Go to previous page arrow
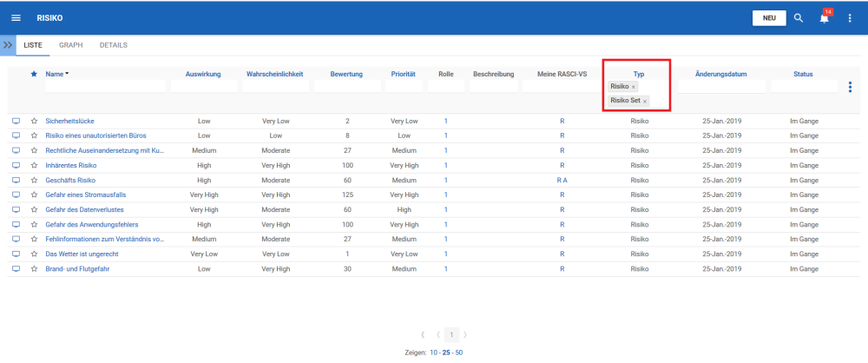 437,334
